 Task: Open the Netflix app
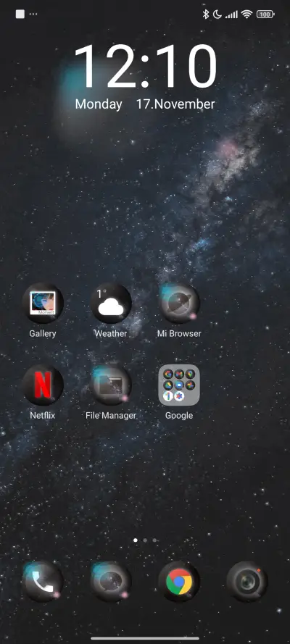pos(43,385)
